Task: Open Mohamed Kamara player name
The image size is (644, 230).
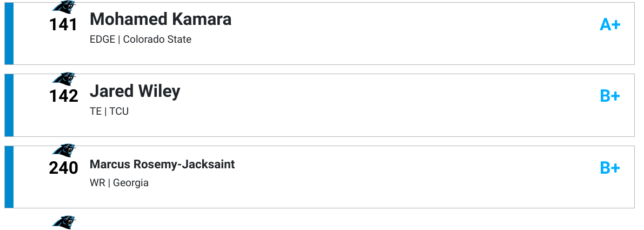Action: [x=161, y=19]
